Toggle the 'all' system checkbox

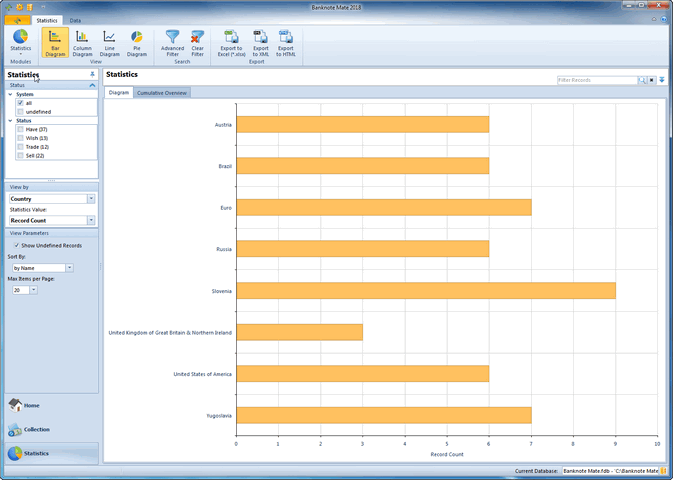click(x=20, y=103)
